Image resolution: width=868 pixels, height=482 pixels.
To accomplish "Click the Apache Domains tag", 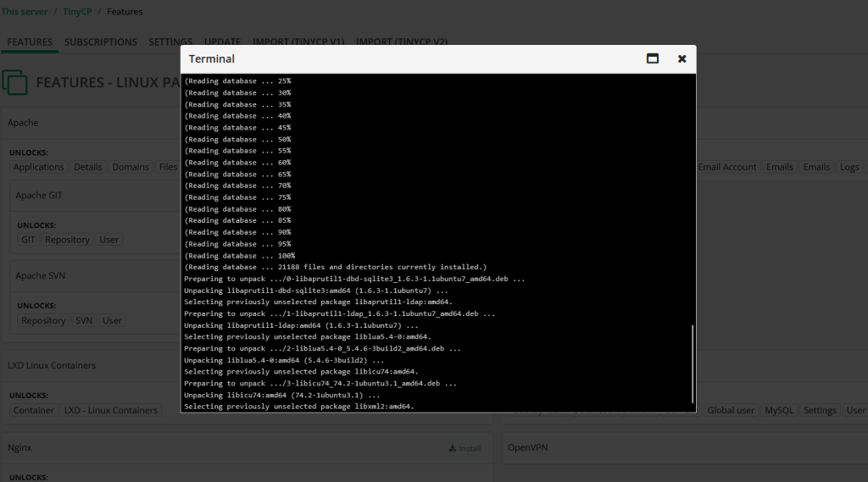I will (x=131, y=167).
